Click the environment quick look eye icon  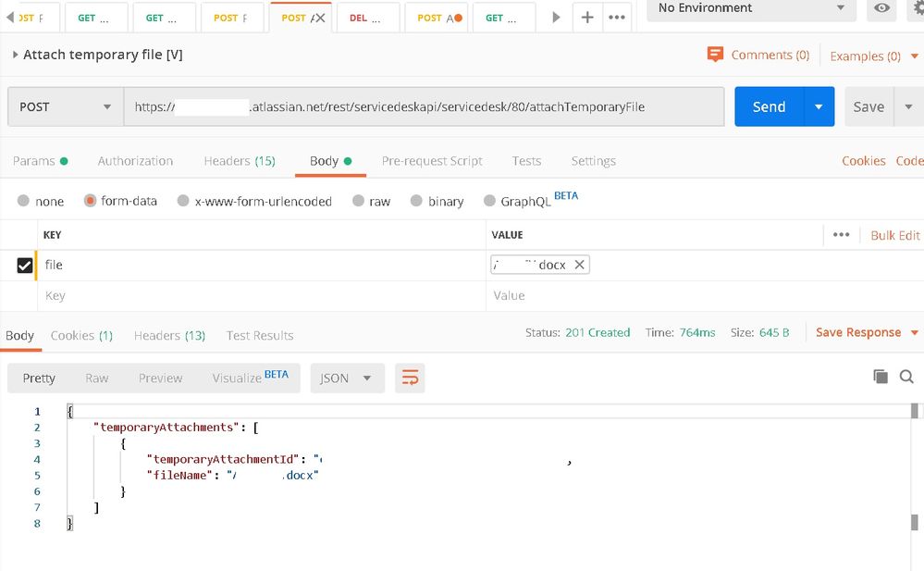(x=882, y=8)
